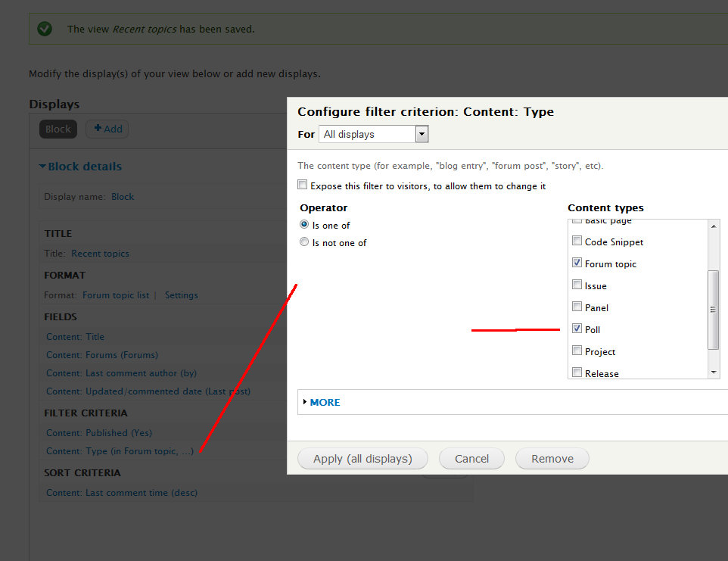Open the Forum topic list format link

[115, 295]
